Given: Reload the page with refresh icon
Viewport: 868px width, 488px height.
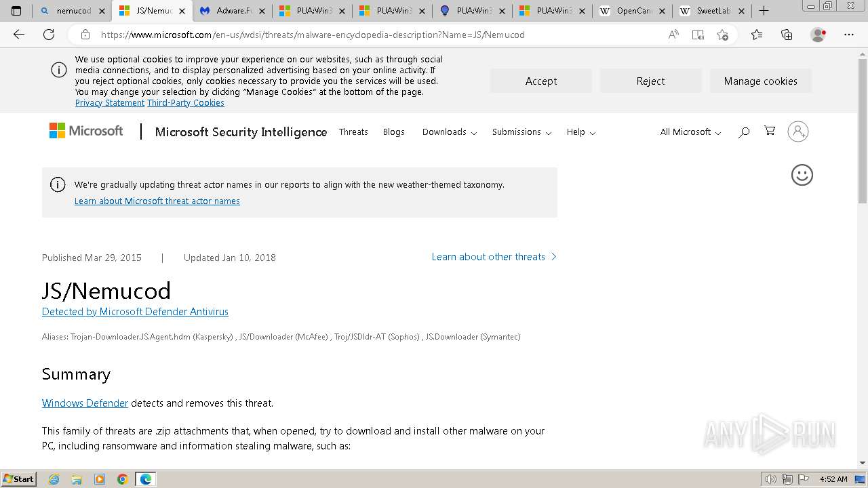Looking at the screenshot, I should point(49,35).
